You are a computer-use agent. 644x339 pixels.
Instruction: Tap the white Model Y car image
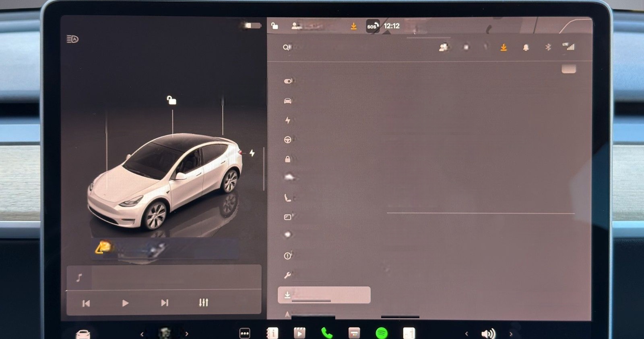165,181
